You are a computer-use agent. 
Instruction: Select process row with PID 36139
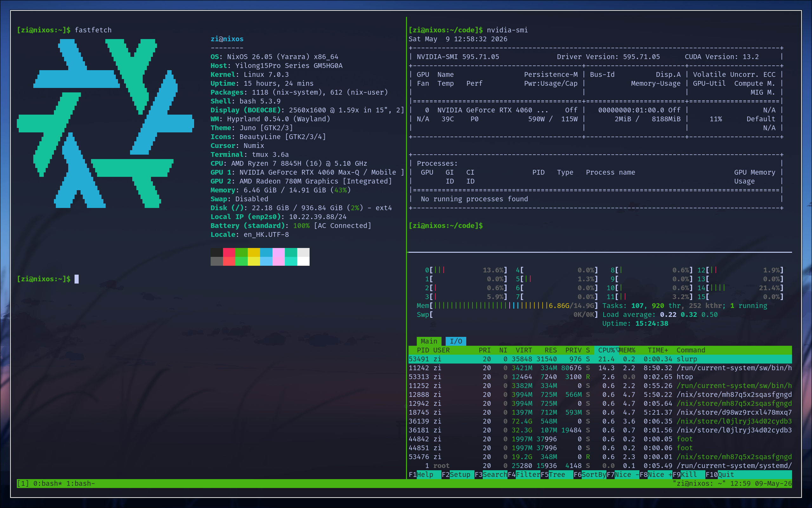coord(600,421)
